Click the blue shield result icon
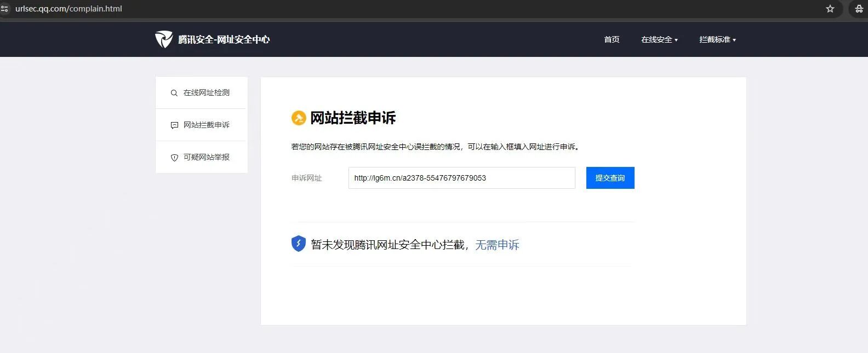 298,244
